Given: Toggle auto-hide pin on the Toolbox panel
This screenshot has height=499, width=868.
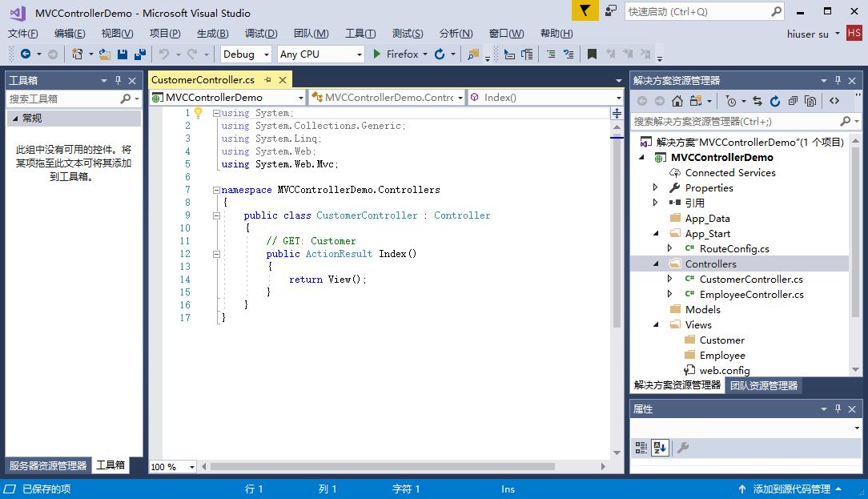Looking at the screenshot, I should [x=119, y=80].
